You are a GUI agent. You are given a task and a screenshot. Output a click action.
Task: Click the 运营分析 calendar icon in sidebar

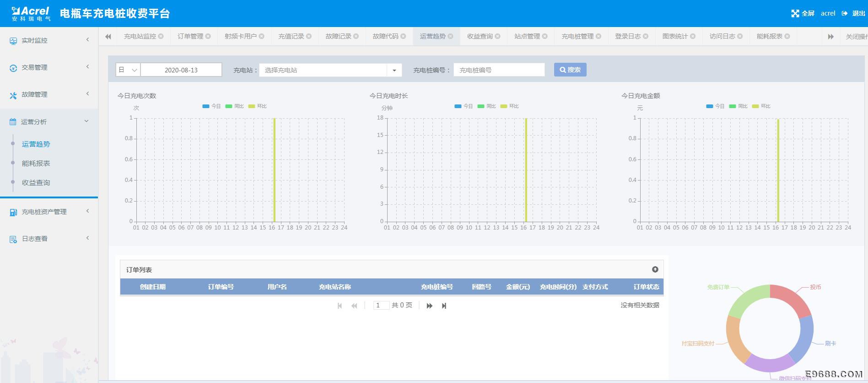pyautogui.click(x=13, y=122)
